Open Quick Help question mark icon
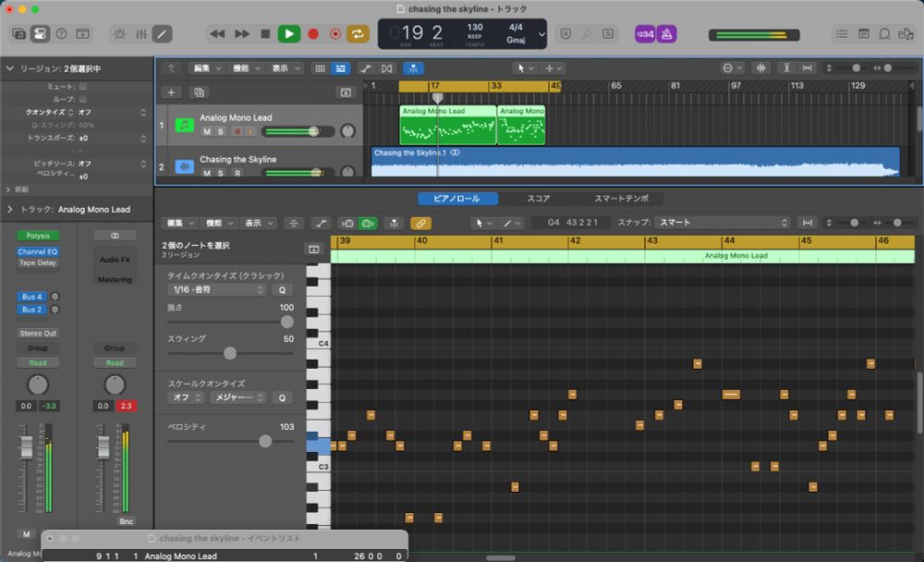924x562 pixels. point(61,34)
